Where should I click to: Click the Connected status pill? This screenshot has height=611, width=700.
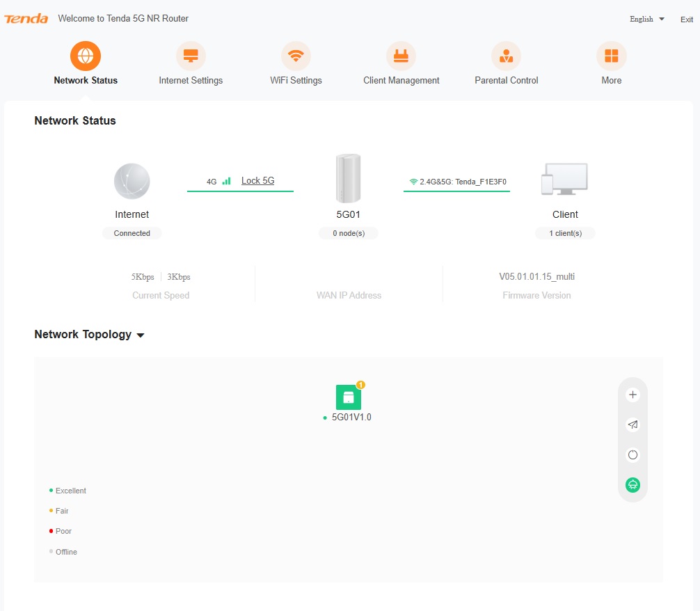pos(132,233)
